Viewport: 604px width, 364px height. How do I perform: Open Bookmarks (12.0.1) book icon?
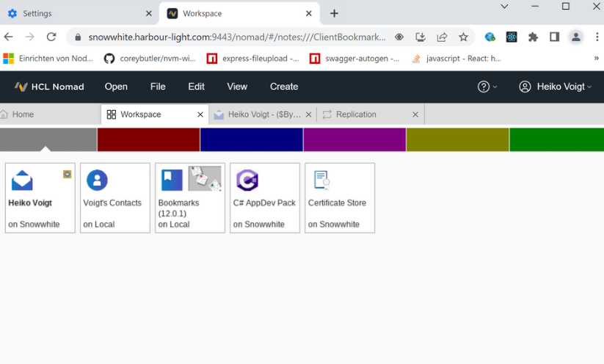[x=172, y=181]
